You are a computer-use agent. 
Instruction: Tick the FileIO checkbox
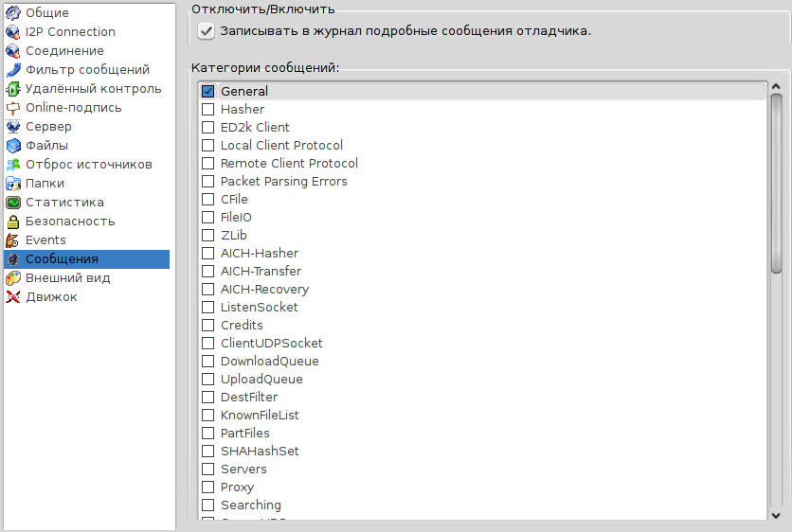(x=207, y=217)
